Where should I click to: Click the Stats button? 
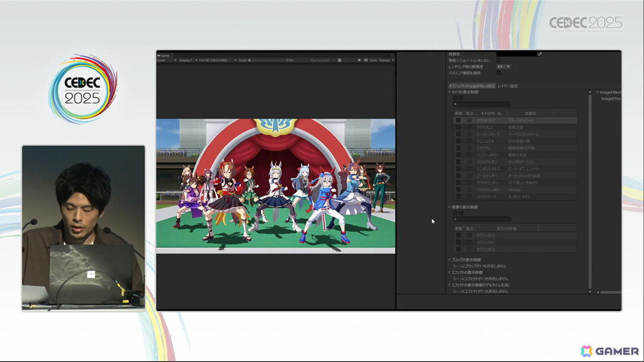tap(373, 60)
